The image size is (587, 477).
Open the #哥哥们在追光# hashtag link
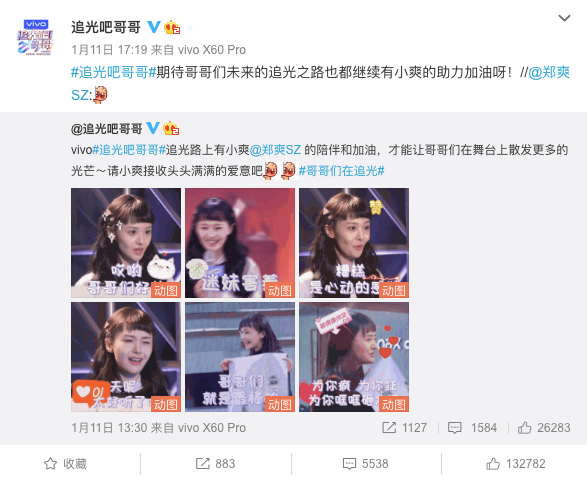(x=341, y=171)
